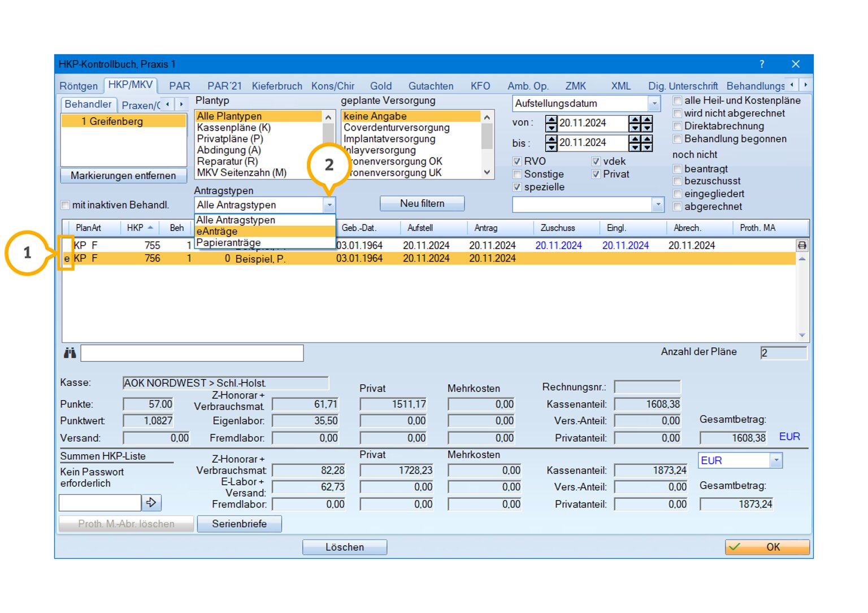Click right arrow beside Praxen tab
Viewport: 868px width, 613px height.
pos(181,105)
